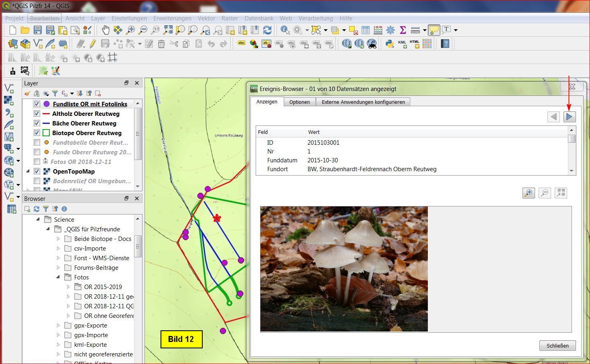Viewport: 590px width, 364px height.
Task: Enable the Fotos OR 2018-12-11 layer
Action: 37,162
